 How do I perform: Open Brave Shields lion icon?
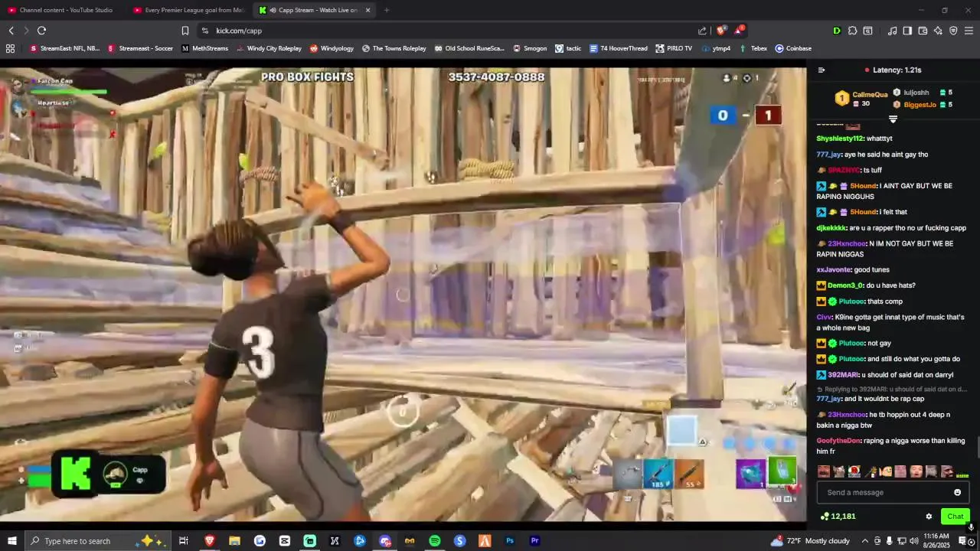click(720, 31)
